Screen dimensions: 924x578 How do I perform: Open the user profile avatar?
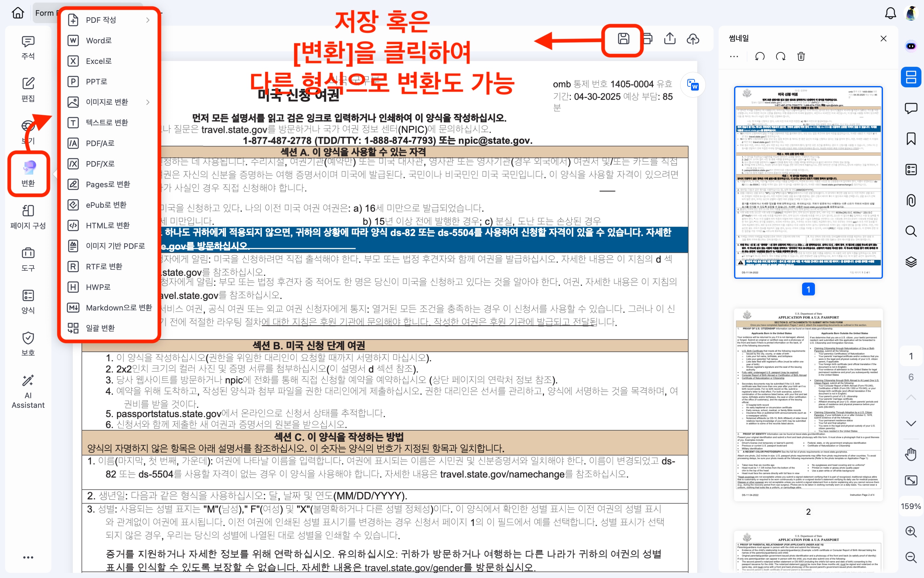pyautogui.click(x=912, y=13)
